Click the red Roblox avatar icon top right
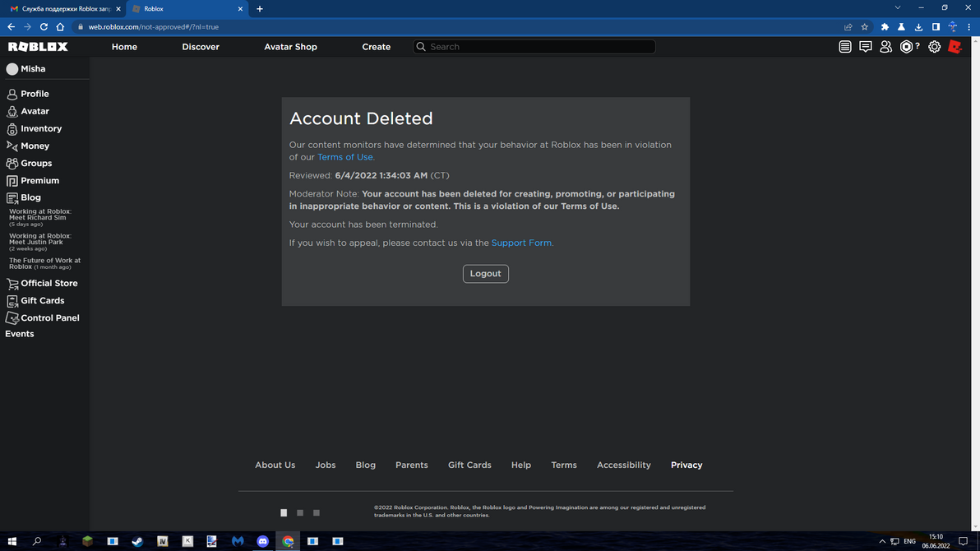 tap(955, 46)
